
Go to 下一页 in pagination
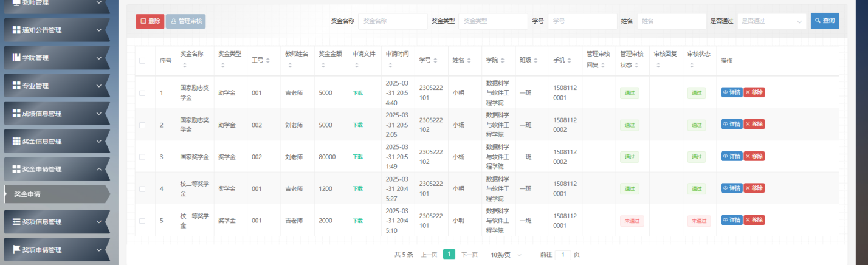pos(469,255)
